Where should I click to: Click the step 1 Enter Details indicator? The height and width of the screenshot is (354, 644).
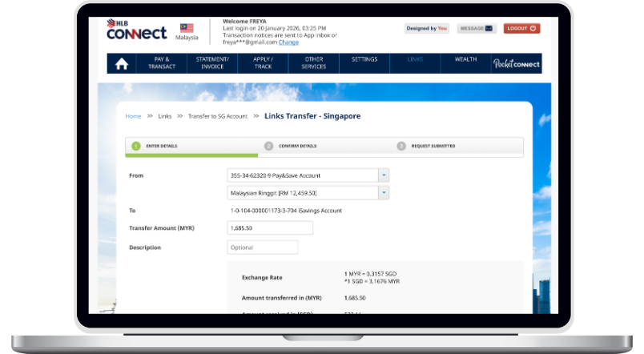[136, 146]
